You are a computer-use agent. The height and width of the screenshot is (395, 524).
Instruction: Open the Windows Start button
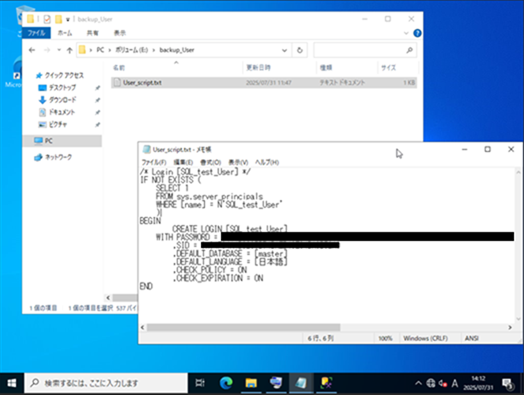click(x=12, y=383)
